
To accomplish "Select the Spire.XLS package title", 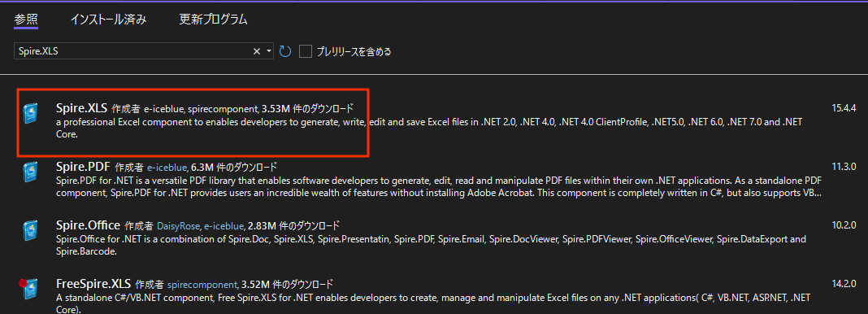I will click(81, 107).
